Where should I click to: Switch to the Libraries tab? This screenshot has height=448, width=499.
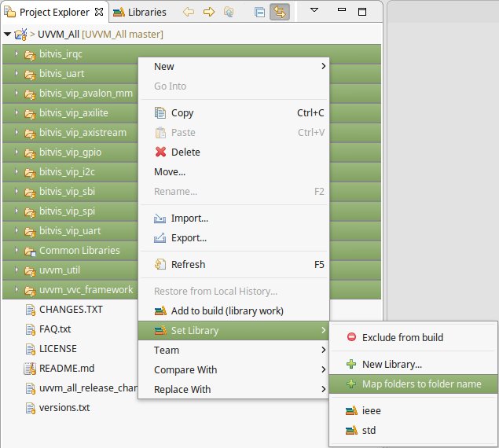pos(140,12)
